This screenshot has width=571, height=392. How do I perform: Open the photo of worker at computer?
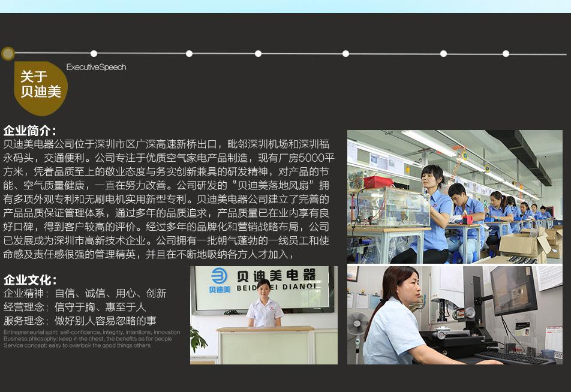coord(455,315)
